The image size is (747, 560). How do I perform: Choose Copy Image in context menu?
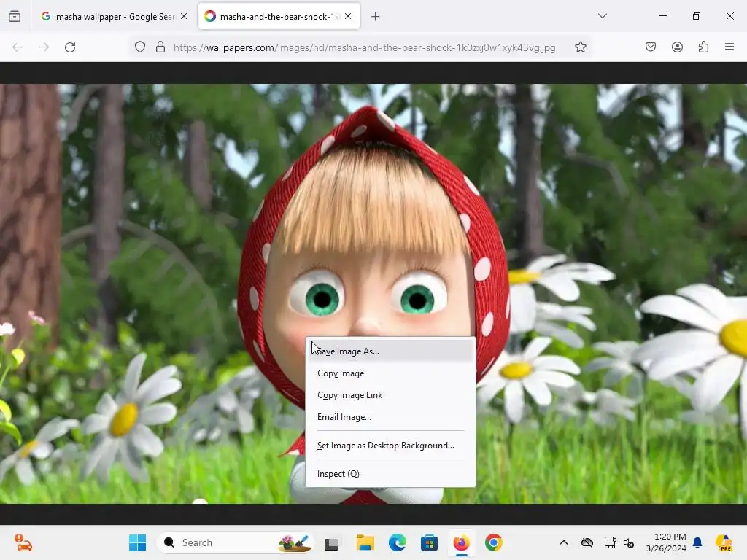click(x=390, y=373)
